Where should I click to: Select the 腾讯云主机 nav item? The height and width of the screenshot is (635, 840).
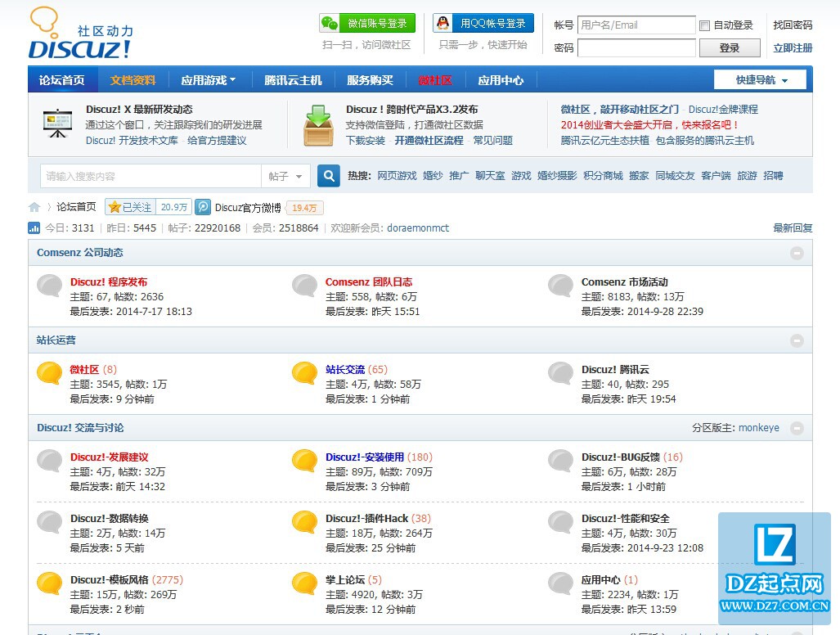(293, 80)
